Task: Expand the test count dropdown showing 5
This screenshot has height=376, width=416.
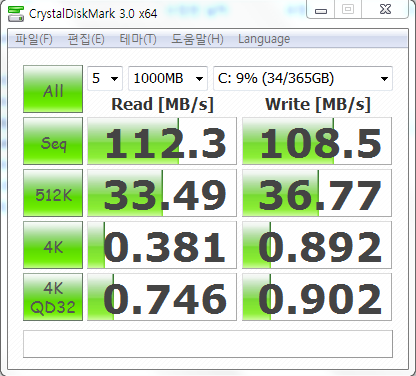Action: click(105, 79)
